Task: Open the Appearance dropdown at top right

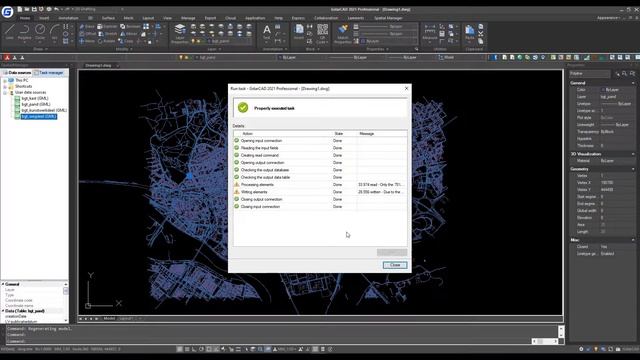Action: pyautogui.click(x=608, y=18)
